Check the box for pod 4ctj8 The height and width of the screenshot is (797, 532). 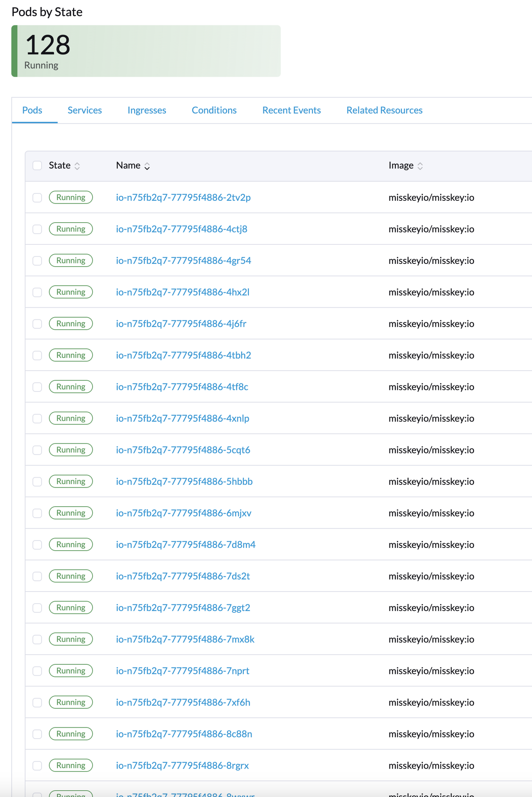37,229
